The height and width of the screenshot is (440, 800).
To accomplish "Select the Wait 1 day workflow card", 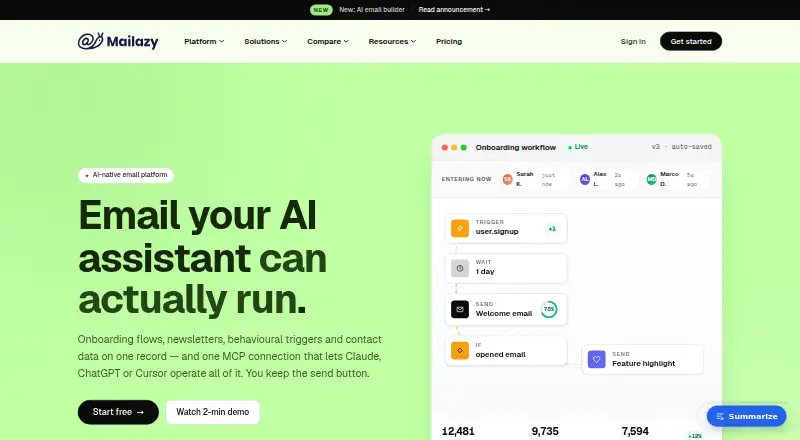I will click(x=506, y=268).
